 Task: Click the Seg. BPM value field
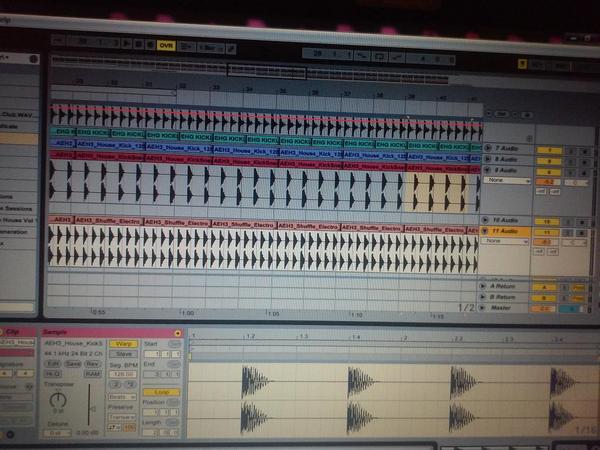click(x=123, y=374)
